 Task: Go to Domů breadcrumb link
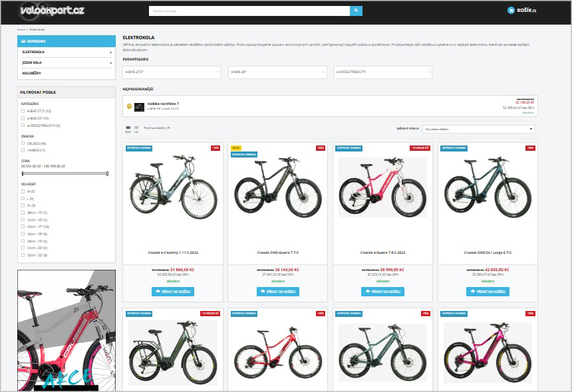pyautogui.click(x=21, y=29)
